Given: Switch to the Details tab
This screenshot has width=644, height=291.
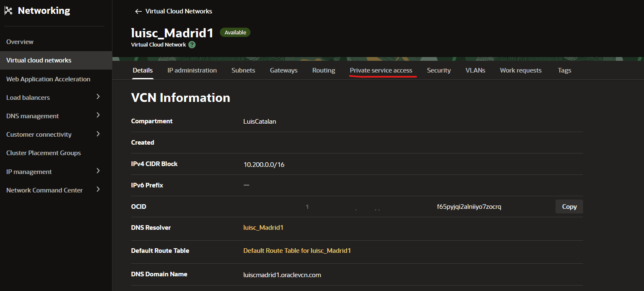Looking at the screenshot, I should (143, 70).
